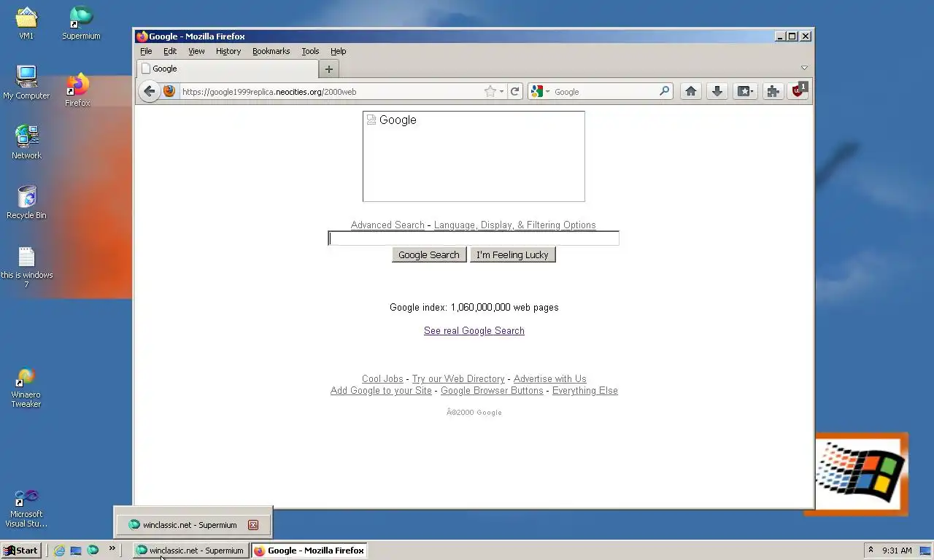Image resolution: width=934 pixels, height=560 pixels.
Task: Open the Everything Else link
Action: 585,391
